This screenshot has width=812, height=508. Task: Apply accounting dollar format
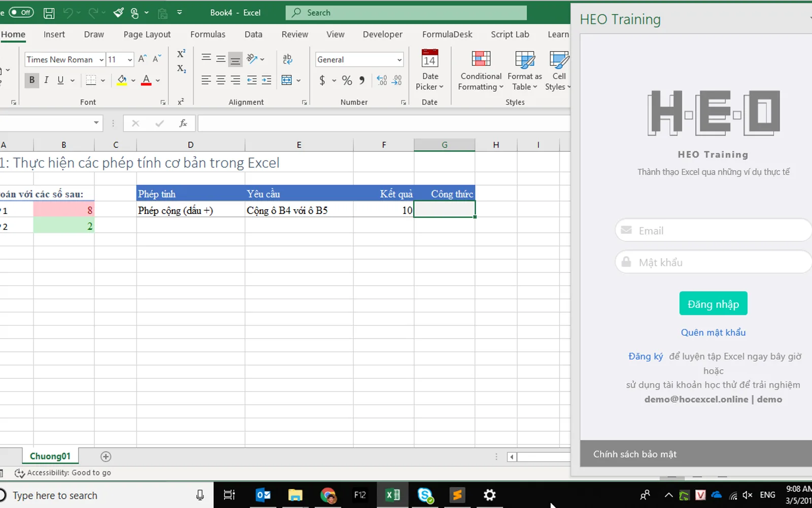322,80
